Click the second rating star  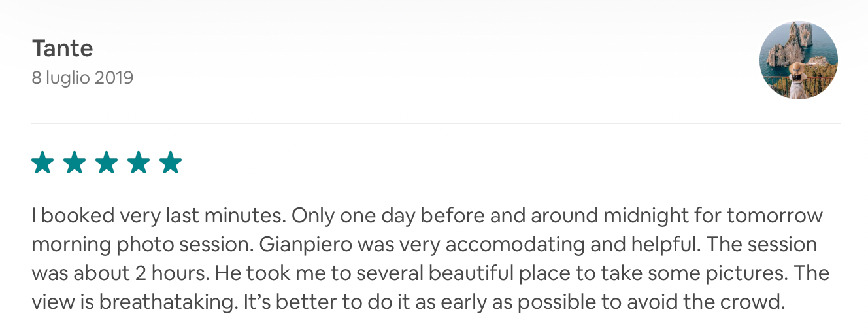tap(75, 163)
